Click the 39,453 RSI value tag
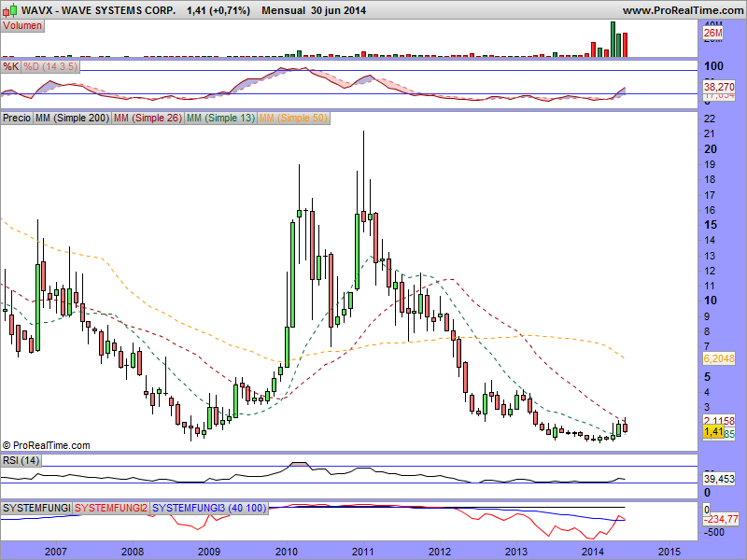Screen dimensions: 747x560 (719, 479)
